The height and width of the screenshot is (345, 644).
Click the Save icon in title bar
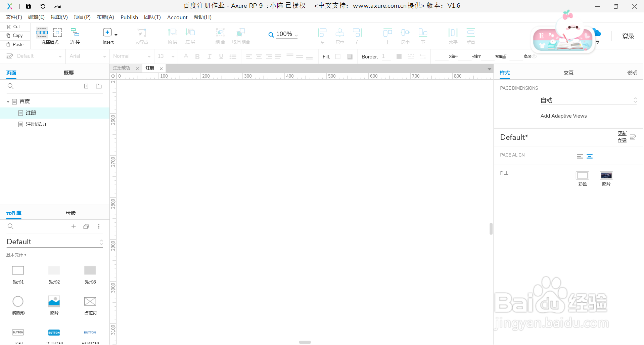coord(29,6)
